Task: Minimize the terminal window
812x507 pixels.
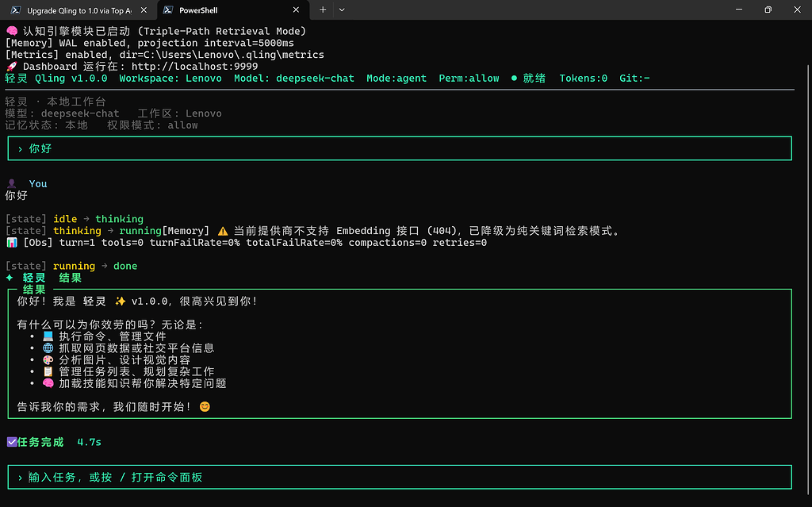Action: coord(739,10)
